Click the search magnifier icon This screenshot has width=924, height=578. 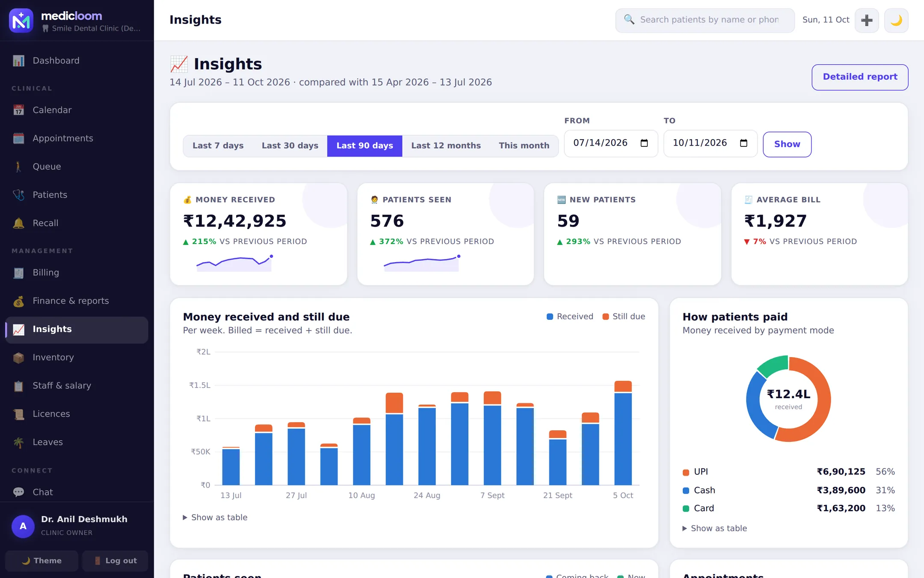(629, 19)
